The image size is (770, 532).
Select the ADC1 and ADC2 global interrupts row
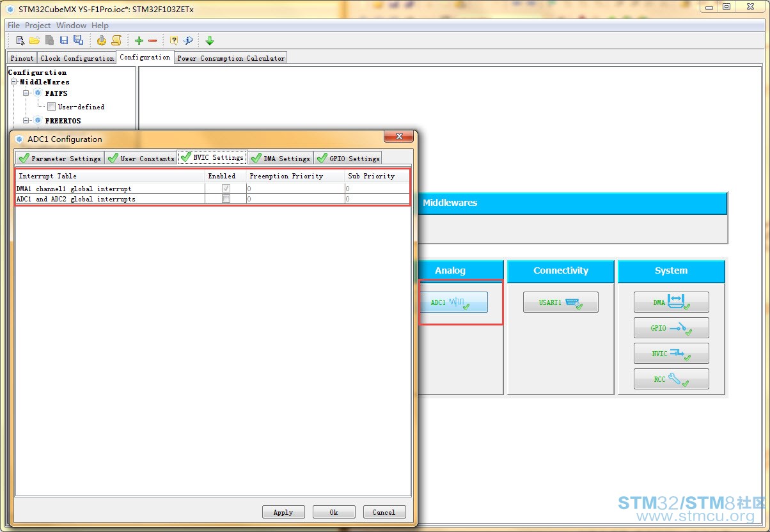coord(212,199)
